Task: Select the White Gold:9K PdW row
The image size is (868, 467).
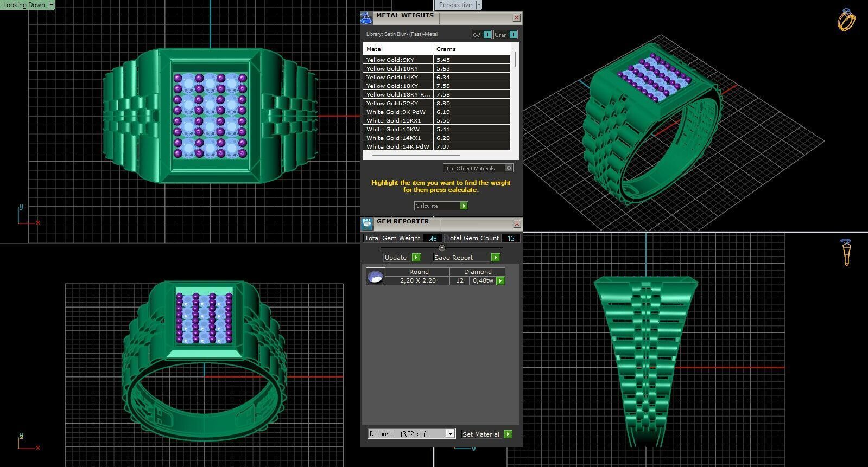Action: point(436,112)
